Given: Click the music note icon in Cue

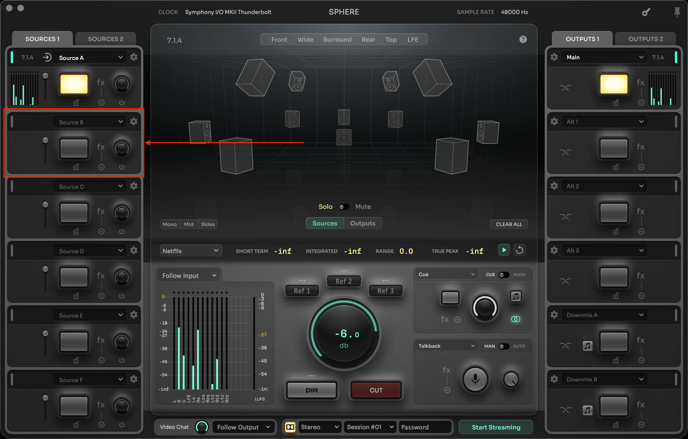Looking at the screenshot, I should (516, 297).
